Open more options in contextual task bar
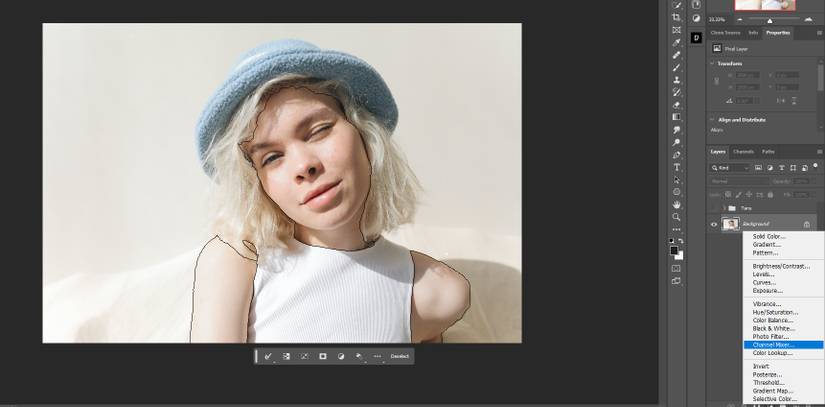825x407 pixels. (x=377, y=356)
